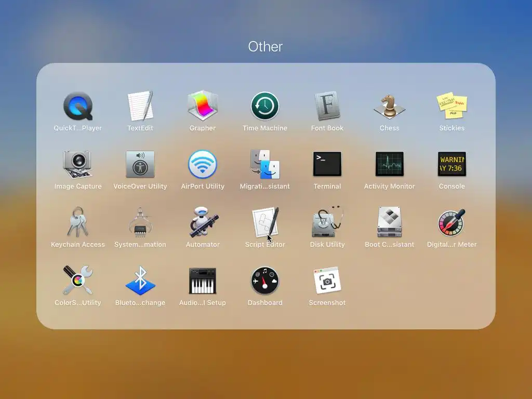Open Stickies yellow notes icon
Image resolution: width=532 pixels, height=399 pixels.
[452, 105]
